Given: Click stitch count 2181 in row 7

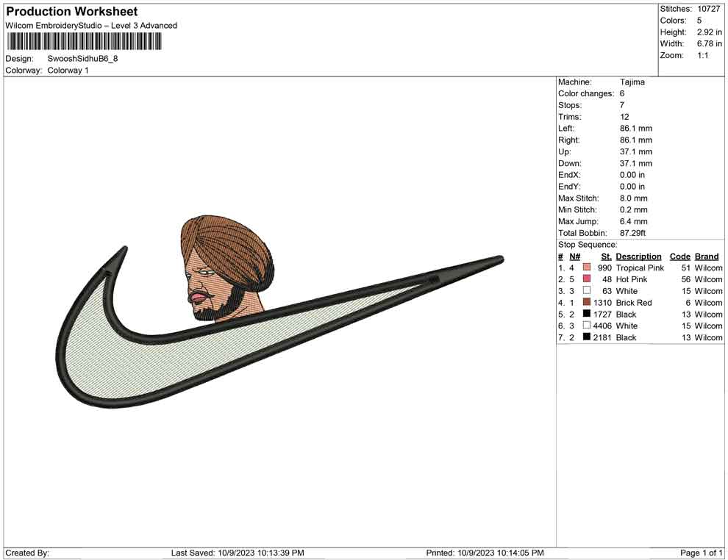Looking at the screenshot, I should click(602, 337).
